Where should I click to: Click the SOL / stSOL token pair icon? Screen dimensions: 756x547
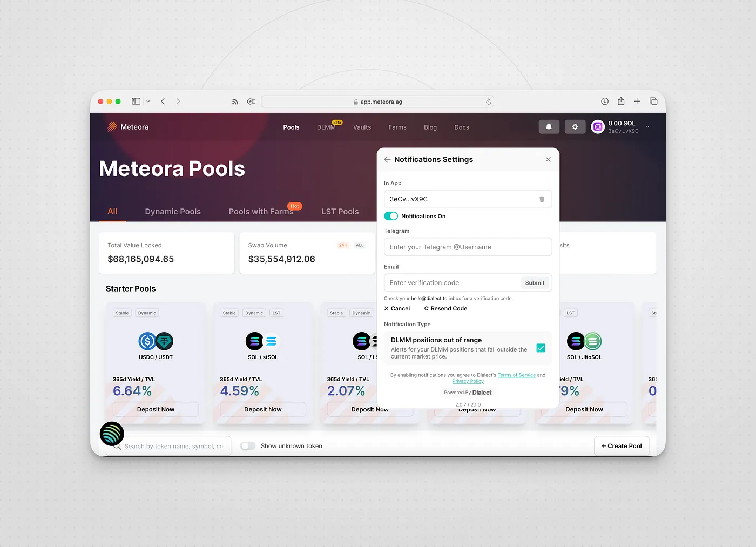pyautogui.click(x=262, y=341)
